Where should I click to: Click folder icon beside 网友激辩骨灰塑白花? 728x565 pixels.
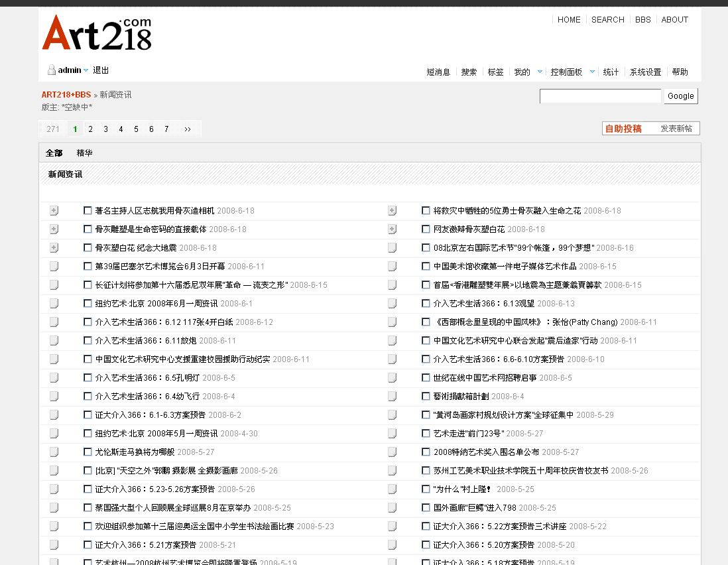coord(392,229)
